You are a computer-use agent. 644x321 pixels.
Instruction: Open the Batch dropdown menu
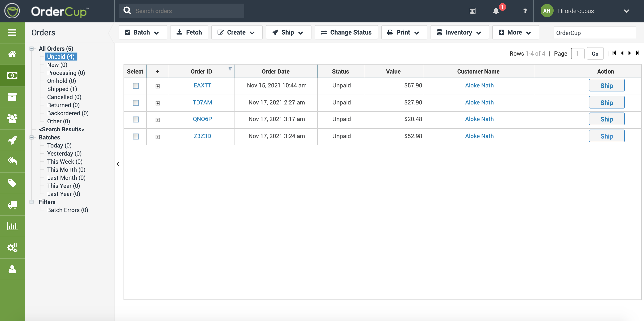(143, 32)
